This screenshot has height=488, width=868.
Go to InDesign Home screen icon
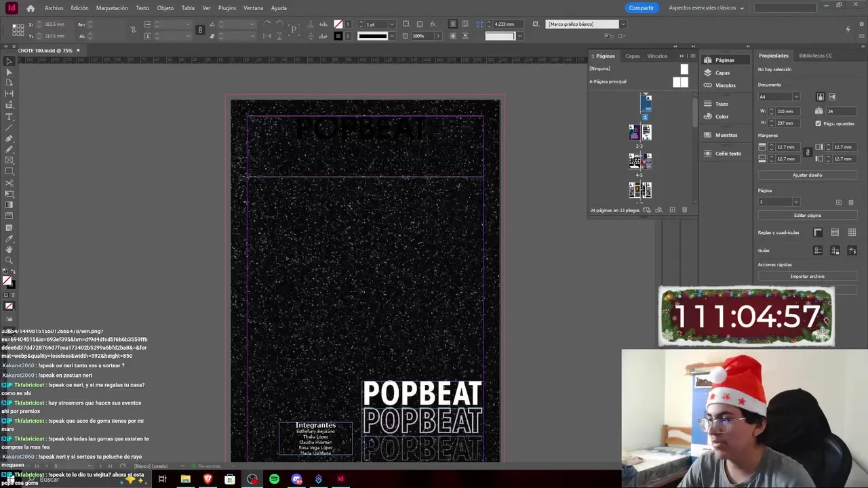coord(31,8)
